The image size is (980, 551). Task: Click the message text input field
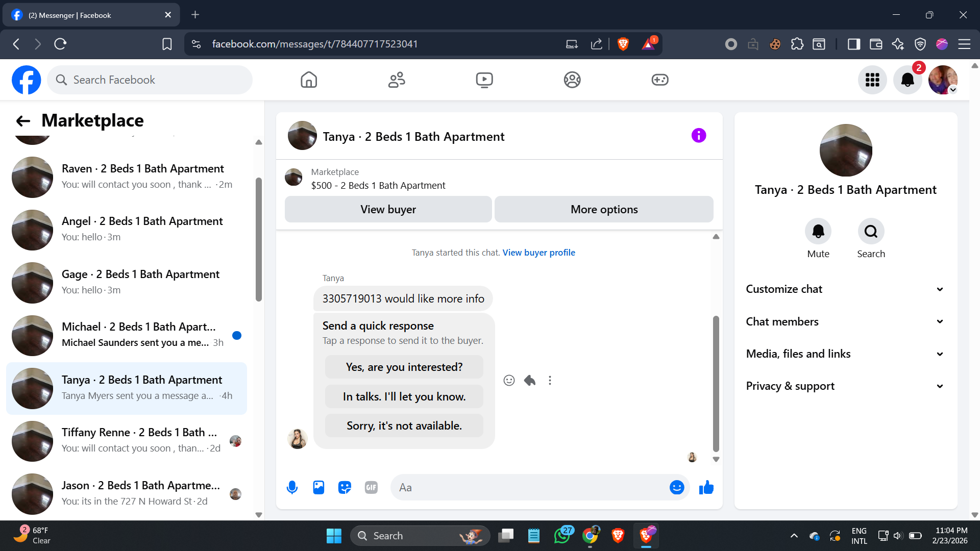[x=531, y=488]
